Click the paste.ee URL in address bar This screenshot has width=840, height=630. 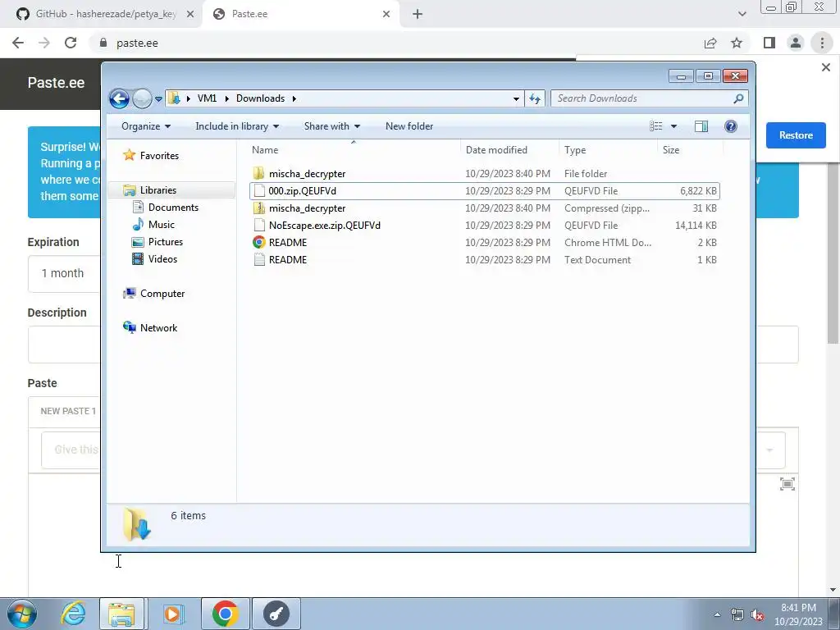point(137,43)
